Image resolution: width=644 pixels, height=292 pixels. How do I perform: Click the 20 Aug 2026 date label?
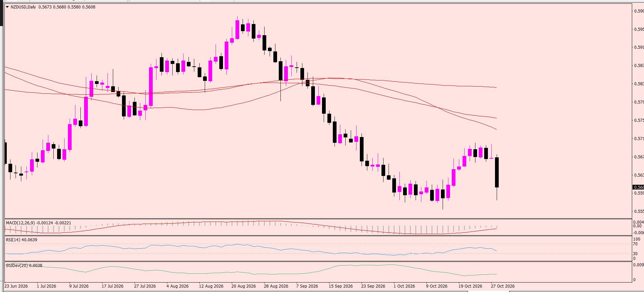tap(244, 286)
